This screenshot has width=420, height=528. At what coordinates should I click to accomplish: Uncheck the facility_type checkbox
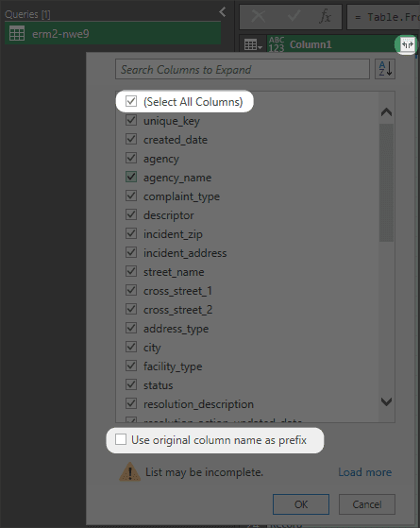click(131, 366)
